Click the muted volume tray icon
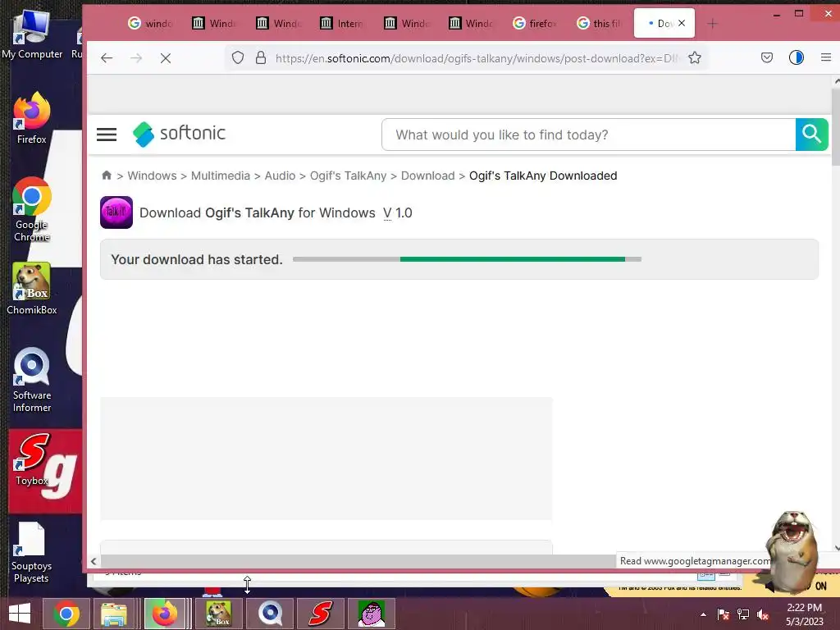The width and height of the screenshot is (840, 630). (763, 614)
